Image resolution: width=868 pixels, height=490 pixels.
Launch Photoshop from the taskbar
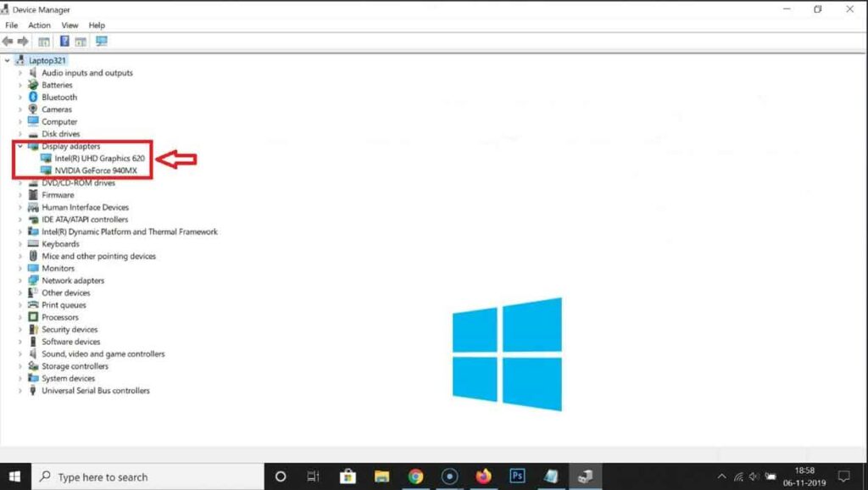click(517, 476)
